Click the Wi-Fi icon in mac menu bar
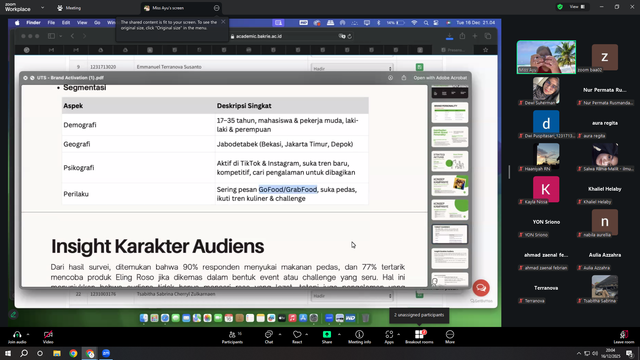 tap(414, 23)
